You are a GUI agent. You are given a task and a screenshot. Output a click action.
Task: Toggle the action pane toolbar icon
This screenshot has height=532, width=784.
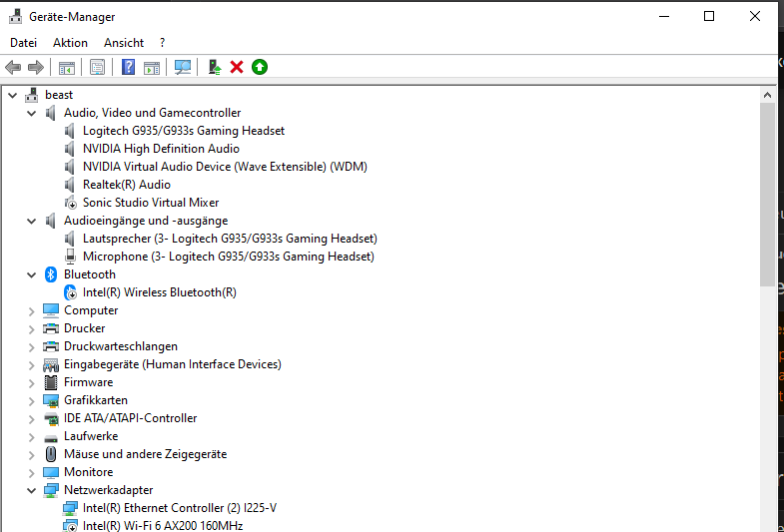click(152, 67)
